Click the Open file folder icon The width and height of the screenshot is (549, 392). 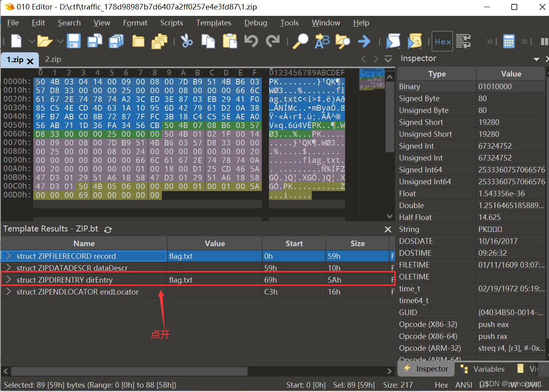[45, 41]
